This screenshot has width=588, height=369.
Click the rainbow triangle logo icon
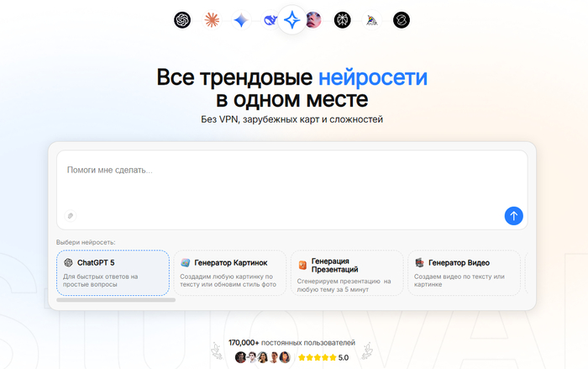pos(372,20)
